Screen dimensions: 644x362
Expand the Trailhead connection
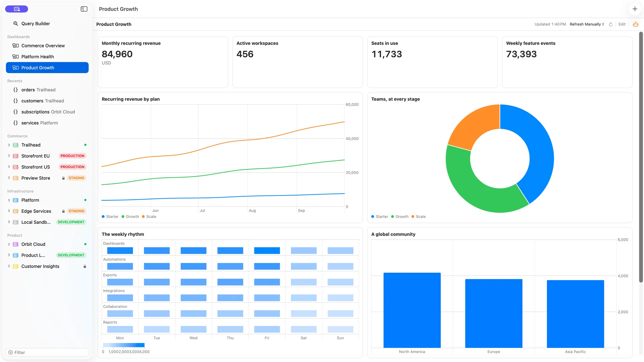click(9, 145)
